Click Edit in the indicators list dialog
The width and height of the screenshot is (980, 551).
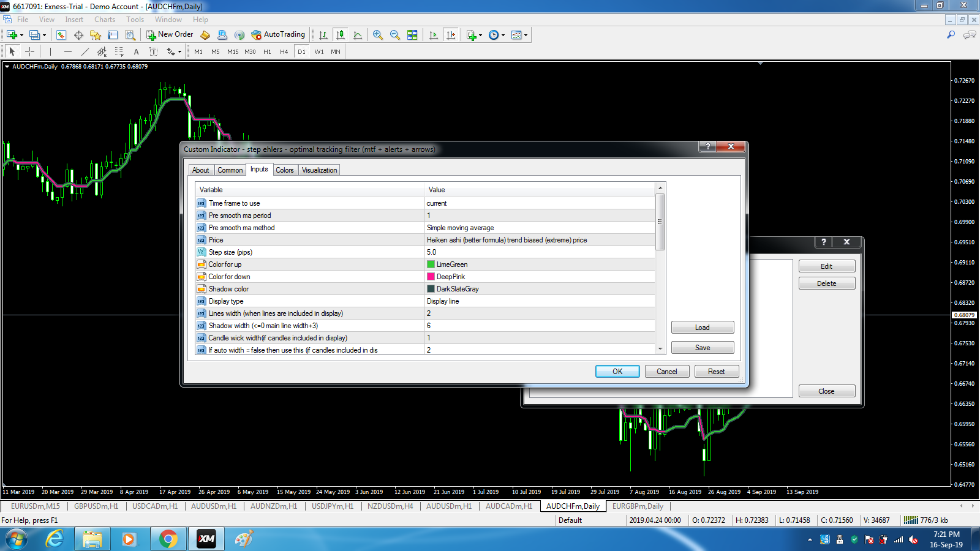(827, 266)
